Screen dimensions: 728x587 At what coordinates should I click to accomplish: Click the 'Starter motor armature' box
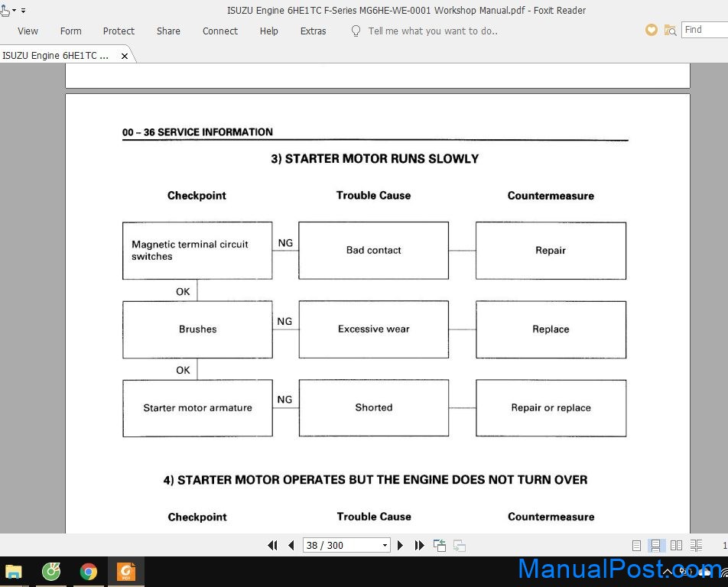(197, 408)
